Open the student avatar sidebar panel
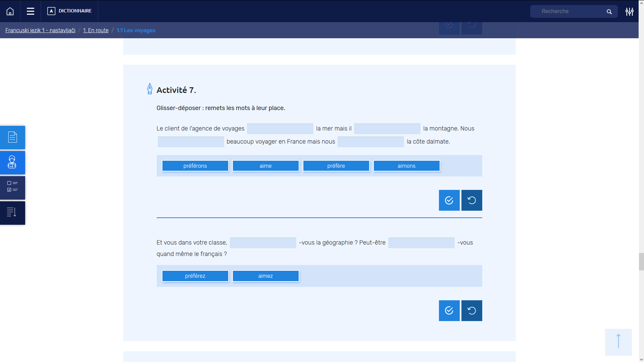Image resolution: width=644 pixels, height=362 pixels. (x=12, y=162)
